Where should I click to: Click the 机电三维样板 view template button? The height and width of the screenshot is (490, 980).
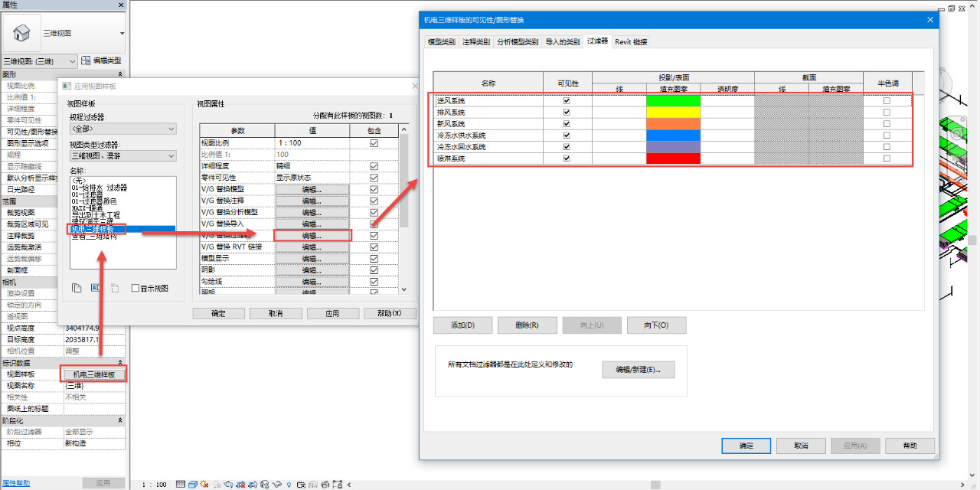coord(93,374)
